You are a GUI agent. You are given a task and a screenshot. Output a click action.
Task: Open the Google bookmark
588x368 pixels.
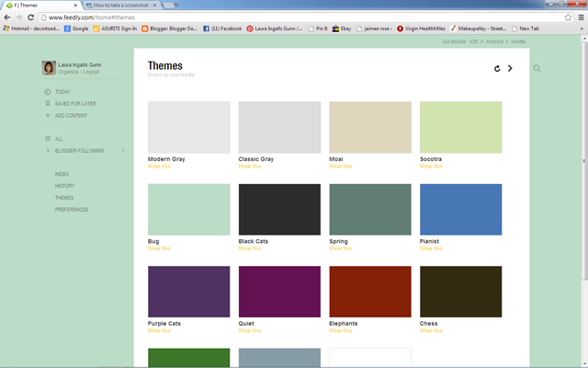pyautogui.click(x=76, y=29)
